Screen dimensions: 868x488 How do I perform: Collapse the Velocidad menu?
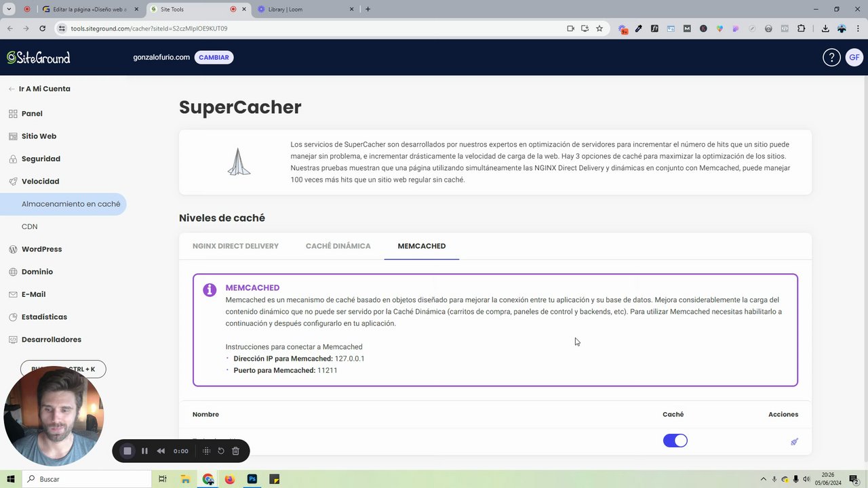40,182
